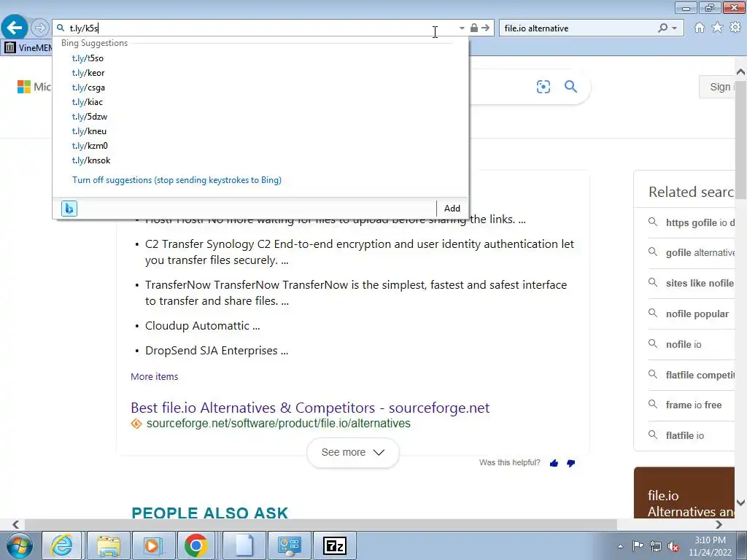Screen dimensions: 747x560
Task: Click the Bing visual search camera icon
Action: click(x=543, y=87)
